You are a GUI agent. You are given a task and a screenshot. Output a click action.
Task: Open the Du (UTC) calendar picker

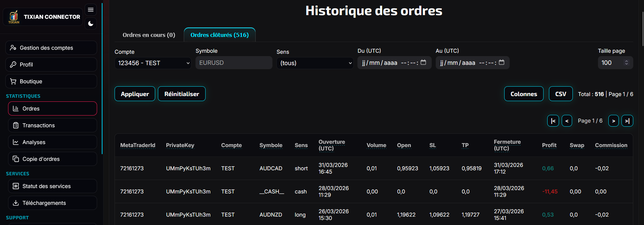coord(423,62)
